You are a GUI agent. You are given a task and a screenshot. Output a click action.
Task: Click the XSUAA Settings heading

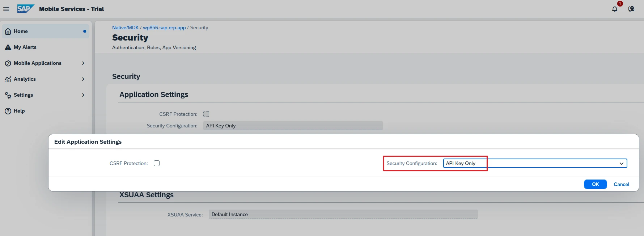pos(147,195)
